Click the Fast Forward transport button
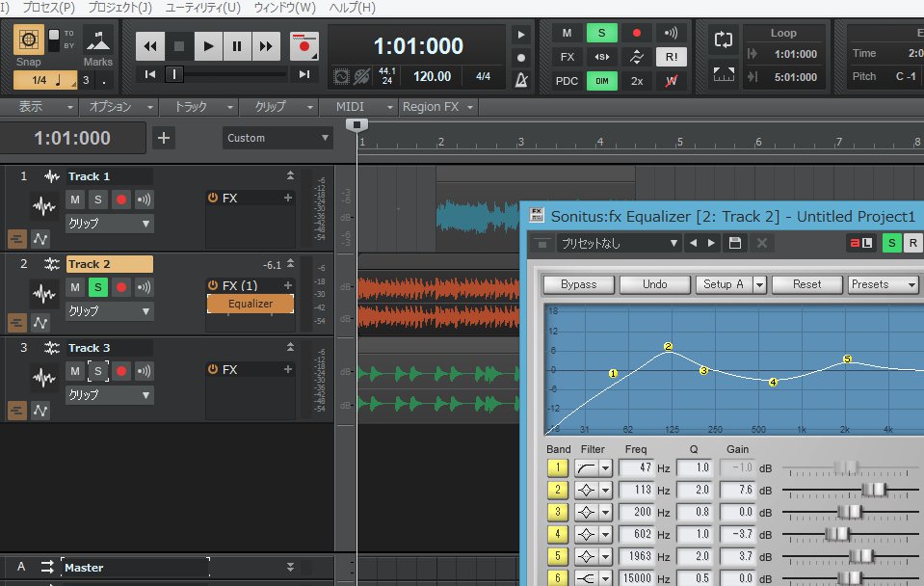This screenshot has width=924, height=586. 266,46
